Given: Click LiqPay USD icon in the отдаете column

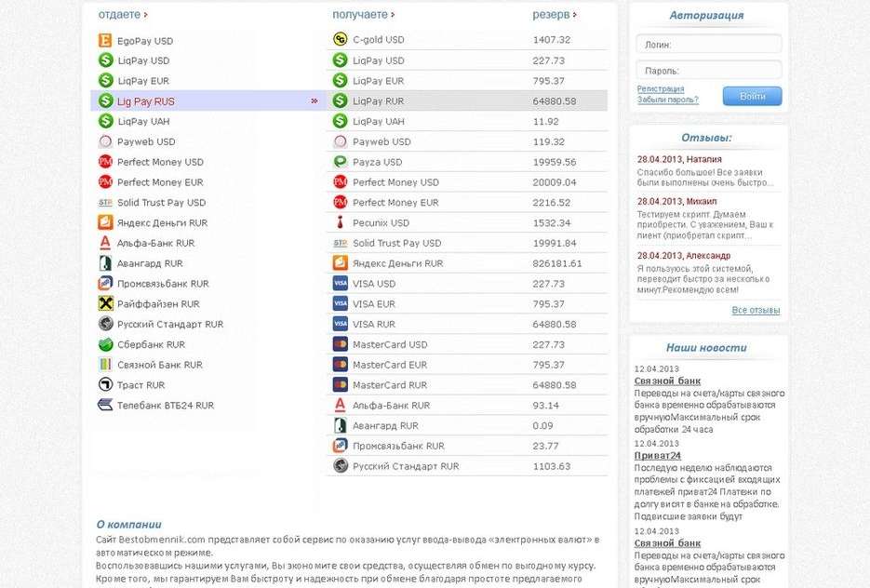Looking at the screenshot, I should click(x=105, y=60).
